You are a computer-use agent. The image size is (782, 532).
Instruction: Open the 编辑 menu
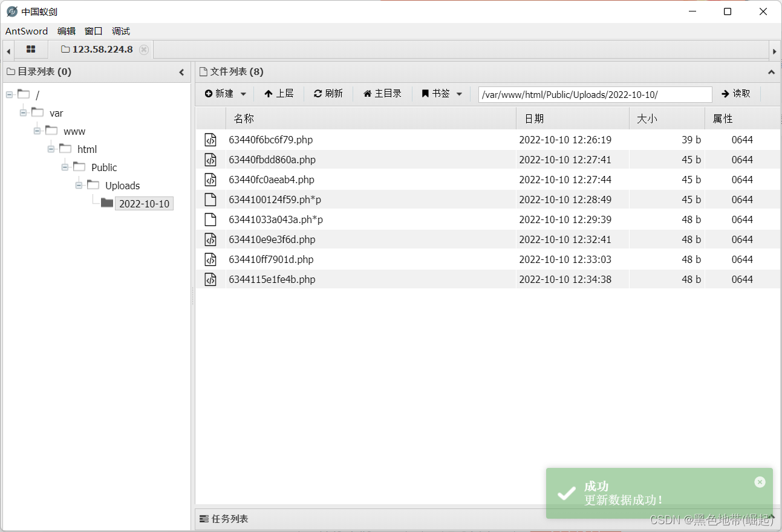[67, 31]
